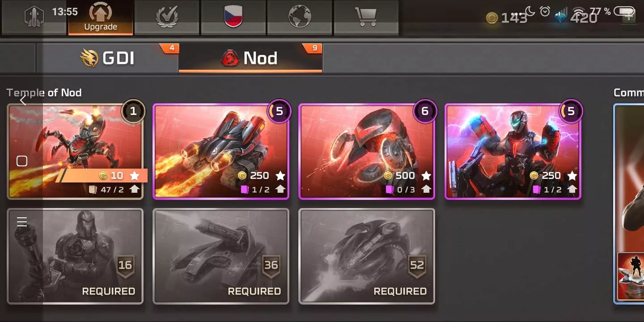644x322 pixels.
Task: Open the rocket base icon tab
Action: click(34, 17)
